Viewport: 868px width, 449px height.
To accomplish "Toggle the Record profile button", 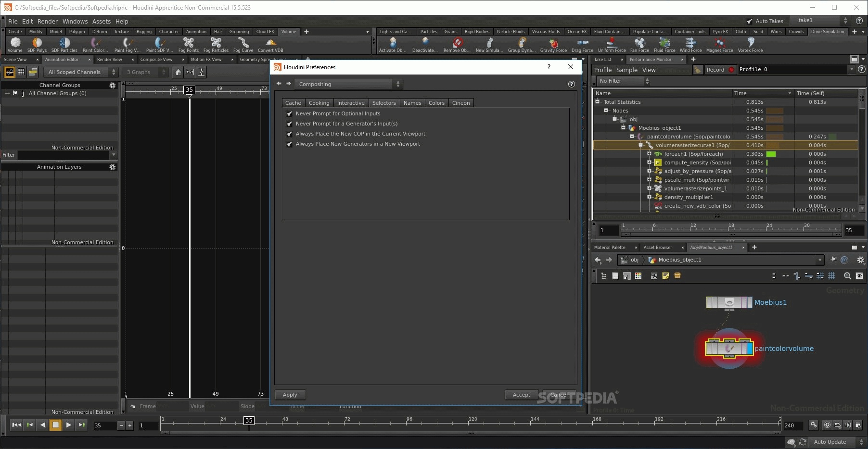I will (720, 70).
